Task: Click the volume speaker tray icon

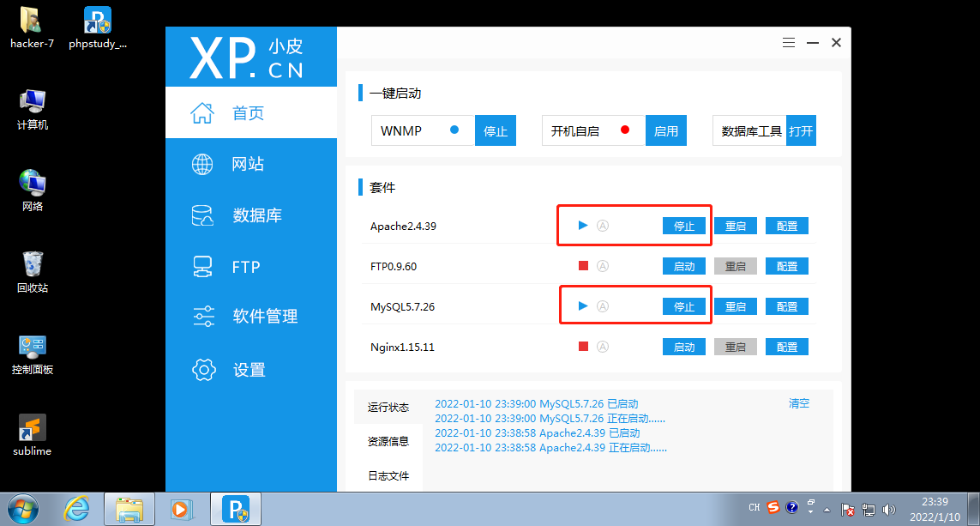Action: tap(889, 510)
